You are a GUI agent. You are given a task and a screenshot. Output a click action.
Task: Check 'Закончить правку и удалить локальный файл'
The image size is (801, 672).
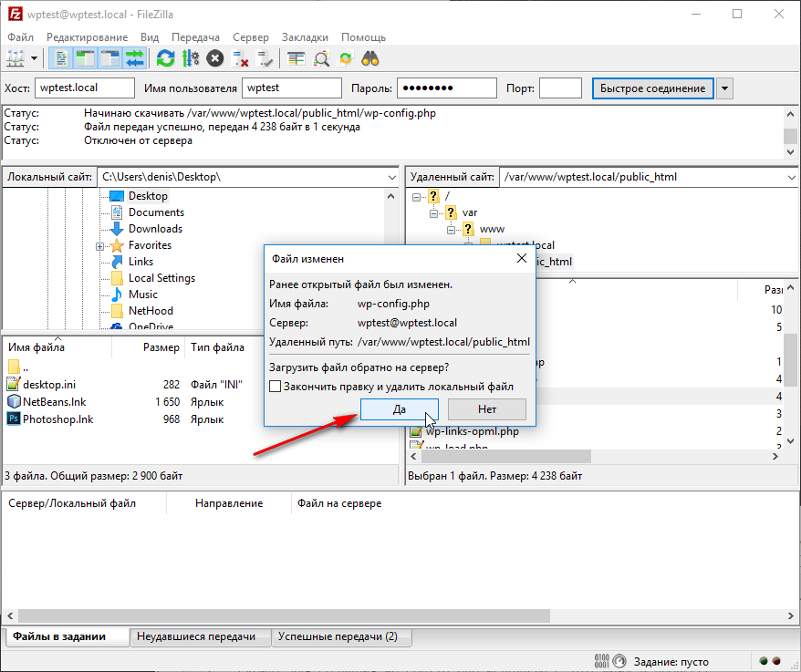click(x=276, y=387)
